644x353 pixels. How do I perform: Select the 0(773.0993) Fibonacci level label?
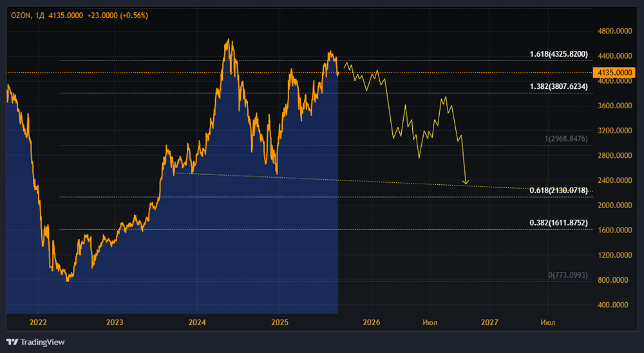pos(567,275)
